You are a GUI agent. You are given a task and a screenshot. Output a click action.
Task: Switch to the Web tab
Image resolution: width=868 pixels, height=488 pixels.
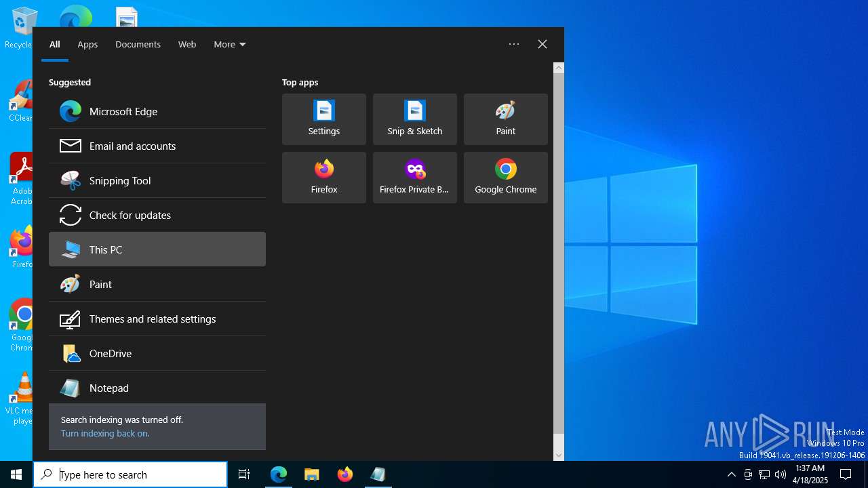tap(187, 44)
